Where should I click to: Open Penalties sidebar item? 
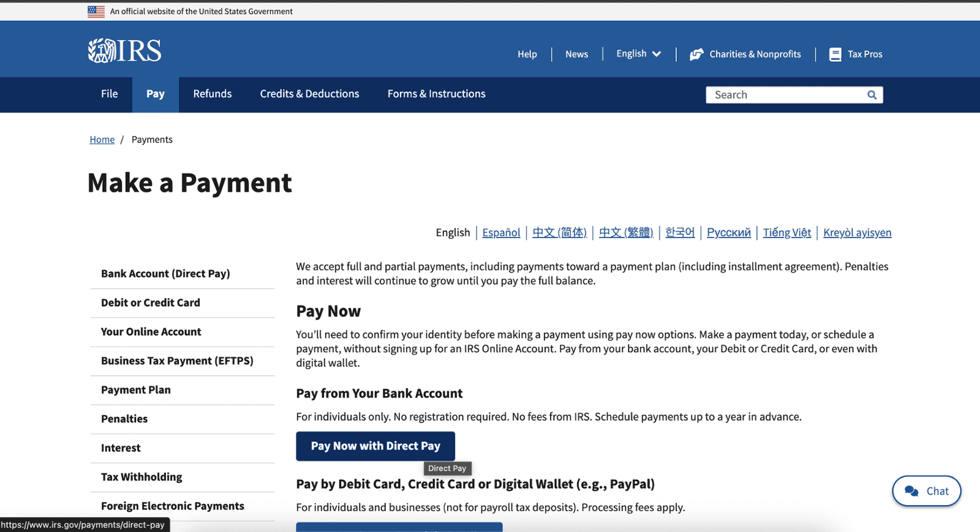(x=183, y=419)
